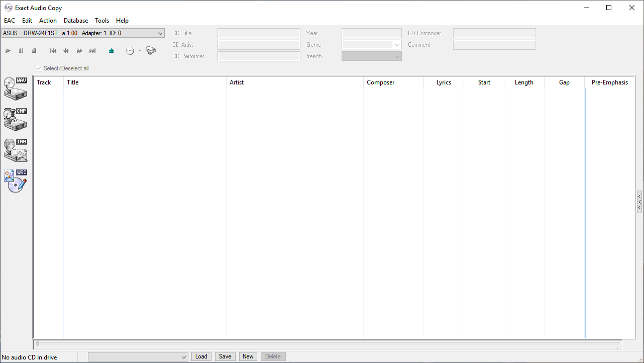Click the WRI write CD icon

coord(16,181)
